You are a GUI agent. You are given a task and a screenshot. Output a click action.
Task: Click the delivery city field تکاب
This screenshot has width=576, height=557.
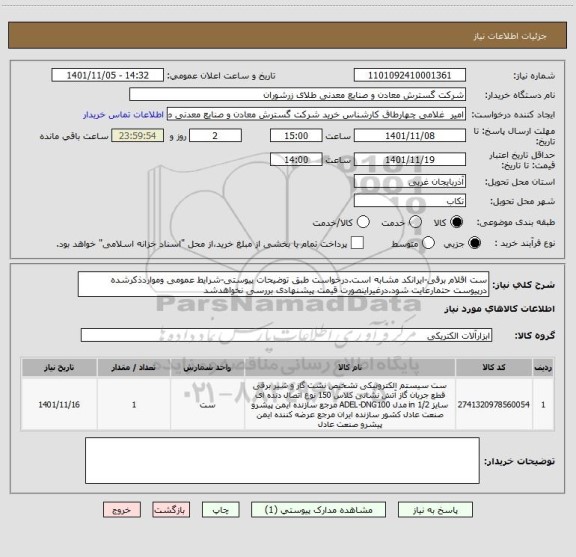410,201
